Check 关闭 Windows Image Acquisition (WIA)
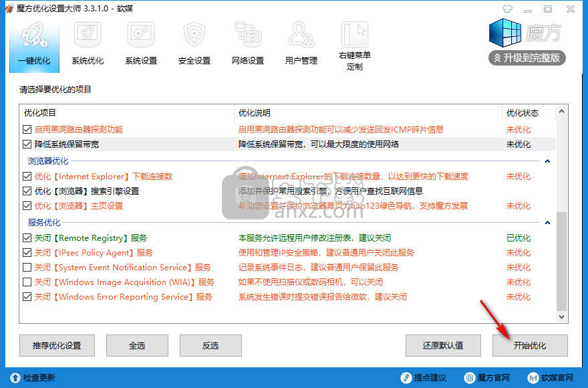This screenshot has width=588, height=388. pyautogui.click(x=27, y=282)
